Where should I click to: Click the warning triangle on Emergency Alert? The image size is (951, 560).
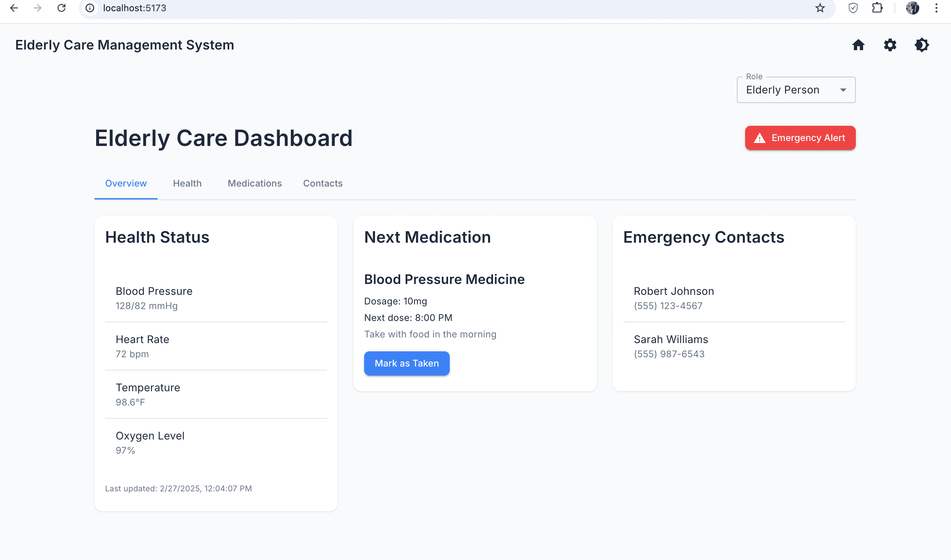coord(759,138)
